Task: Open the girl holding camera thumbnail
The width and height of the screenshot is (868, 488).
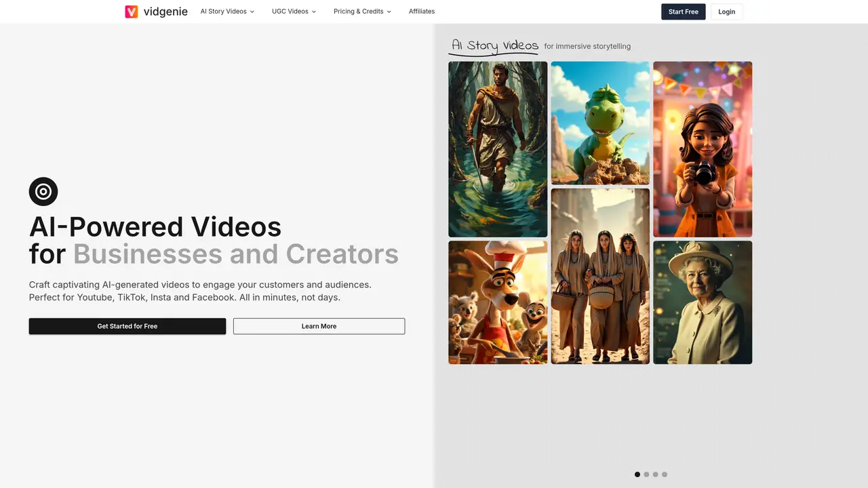Action: (x=703, y=149)
